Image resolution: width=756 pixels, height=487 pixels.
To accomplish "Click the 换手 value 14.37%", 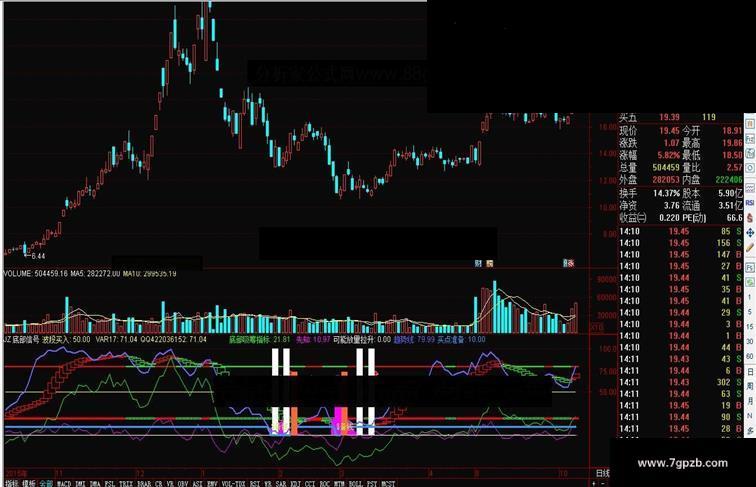I will click(666, 193).
